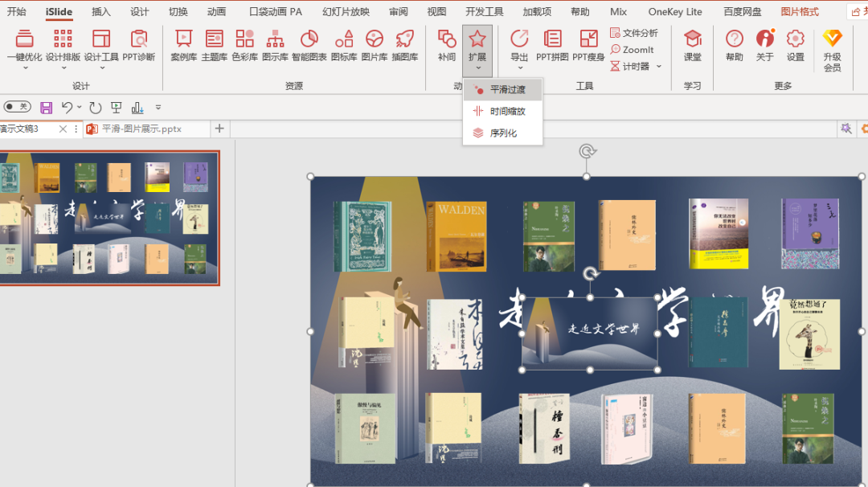Open the 智能图表 library
Screen dimensions: 868x487
point(309,45)
